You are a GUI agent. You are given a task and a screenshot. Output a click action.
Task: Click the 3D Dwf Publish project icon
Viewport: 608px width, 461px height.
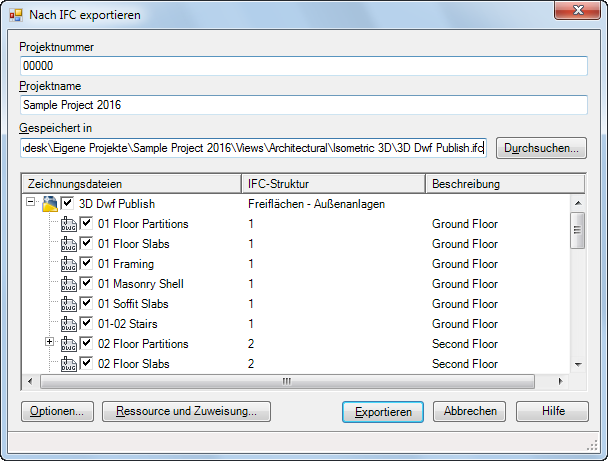click(x=50, y=204)
